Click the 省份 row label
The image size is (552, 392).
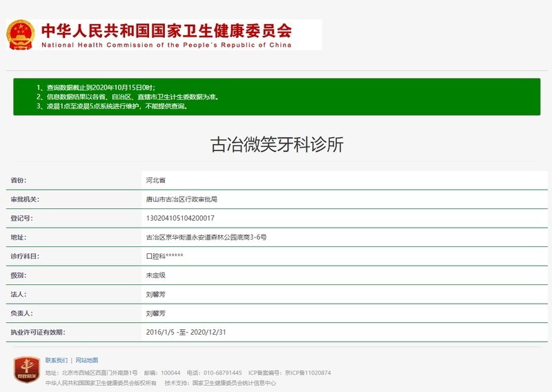tap(19, 180)
